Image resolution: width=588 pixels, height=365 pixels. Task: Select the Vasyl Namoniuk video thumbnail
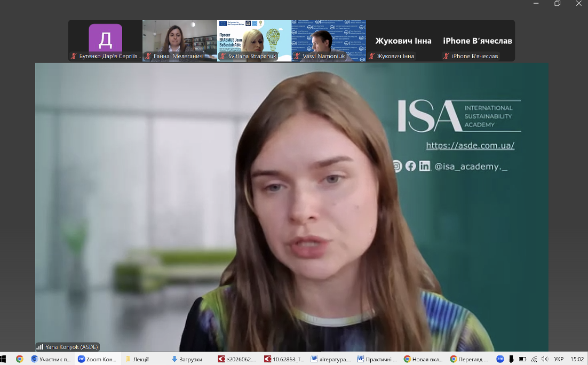(329, 41)
